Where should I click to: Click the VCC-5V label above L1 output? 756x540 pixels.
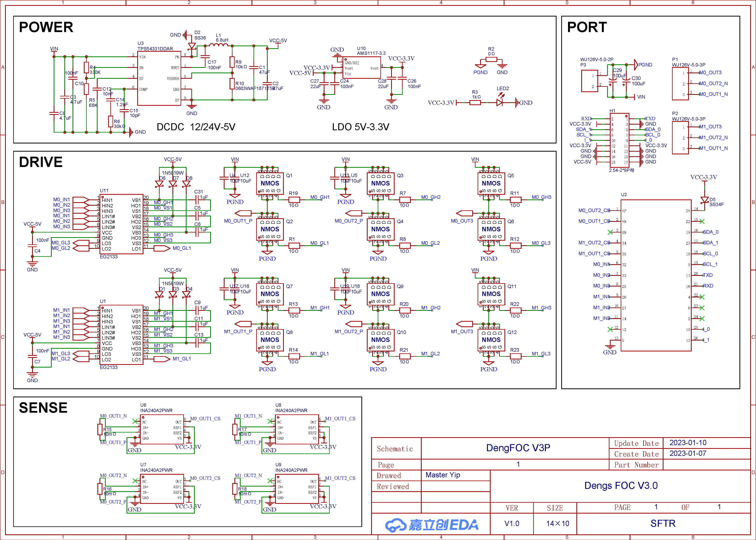278,41
